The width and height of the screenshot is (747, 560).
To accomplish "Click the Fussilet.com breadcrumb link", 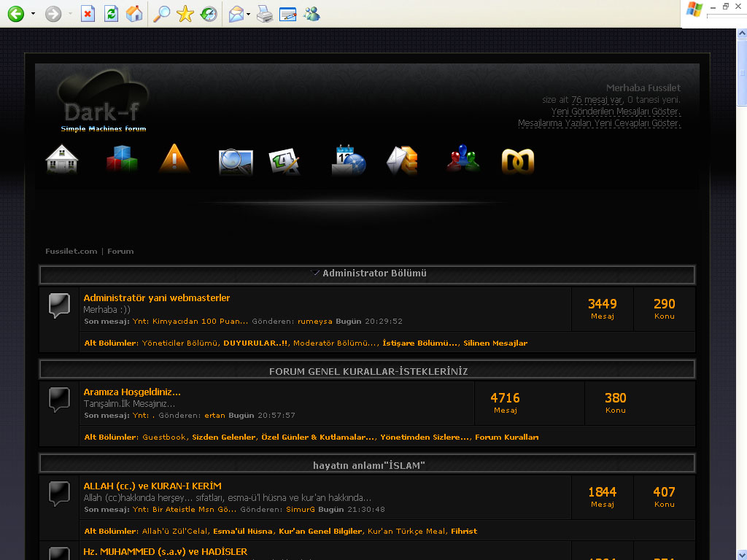I will tap(71, 251).
